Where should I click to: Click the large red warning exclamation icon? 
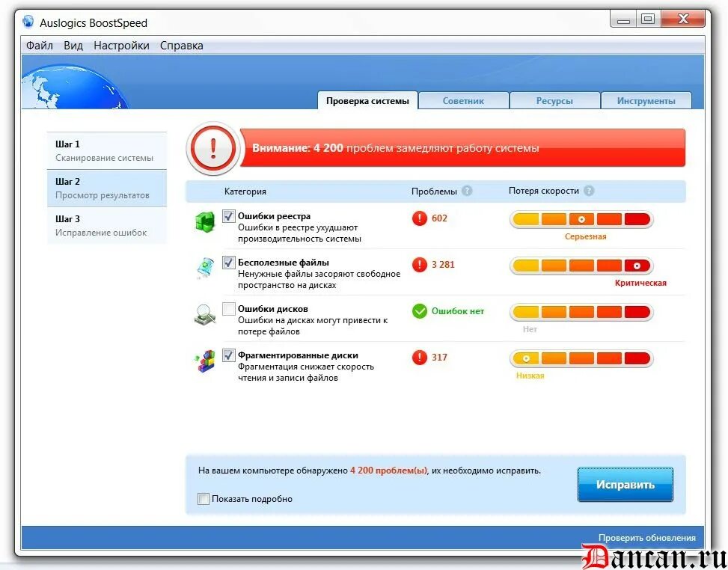click(213, 149)
